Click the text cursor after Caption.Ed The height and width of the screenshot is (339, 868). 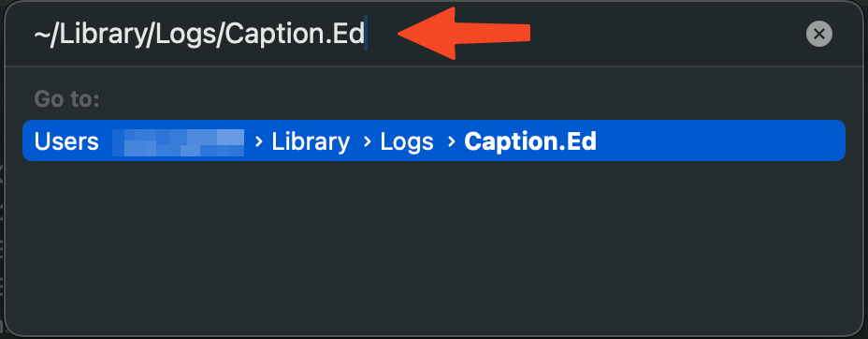[366, 35]
